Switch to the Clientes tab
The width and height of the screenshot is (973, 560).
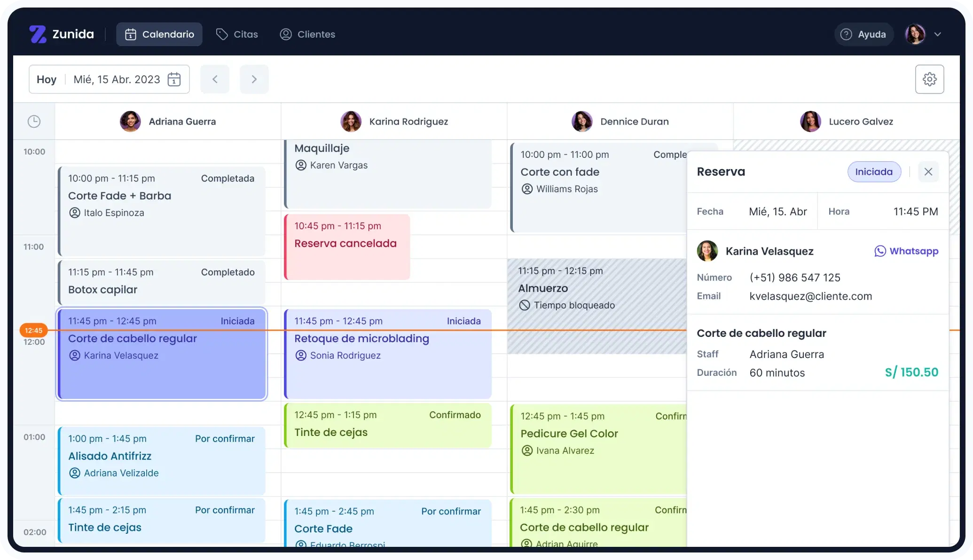coord(307,34)
